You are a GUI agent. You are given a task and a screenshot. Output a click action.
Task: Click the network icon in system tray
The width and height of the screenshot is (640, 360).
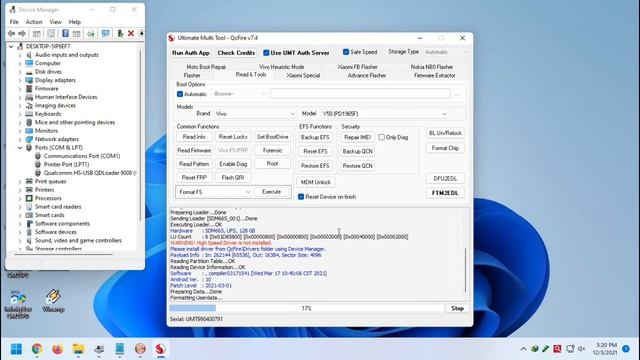tap(570, 349)
